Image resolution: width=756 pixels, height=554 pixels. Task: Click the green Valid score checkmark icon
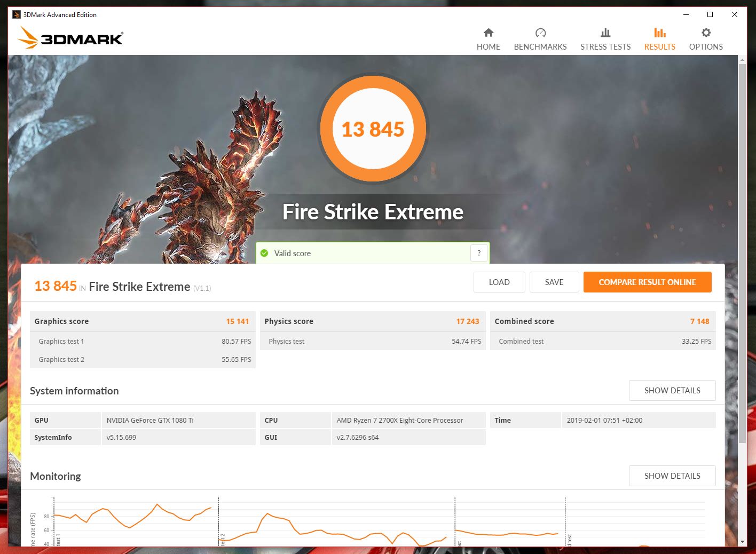pyautogui.click(x=264, y=253)
